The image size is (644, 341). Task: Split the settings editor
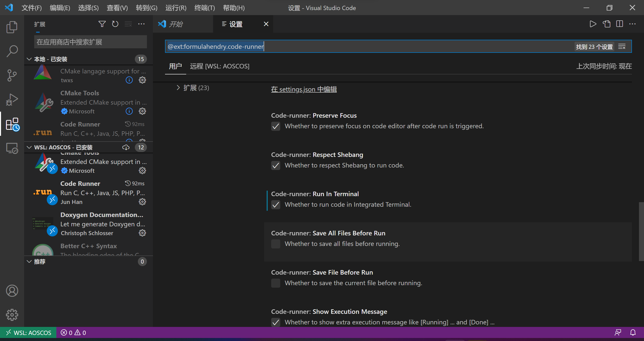click(619, 24)
